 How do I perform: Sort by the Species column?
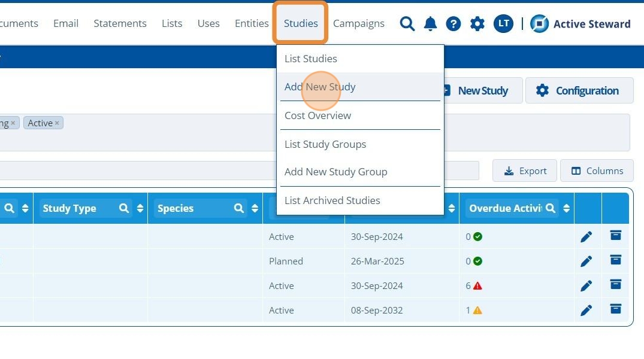[255, 208]
